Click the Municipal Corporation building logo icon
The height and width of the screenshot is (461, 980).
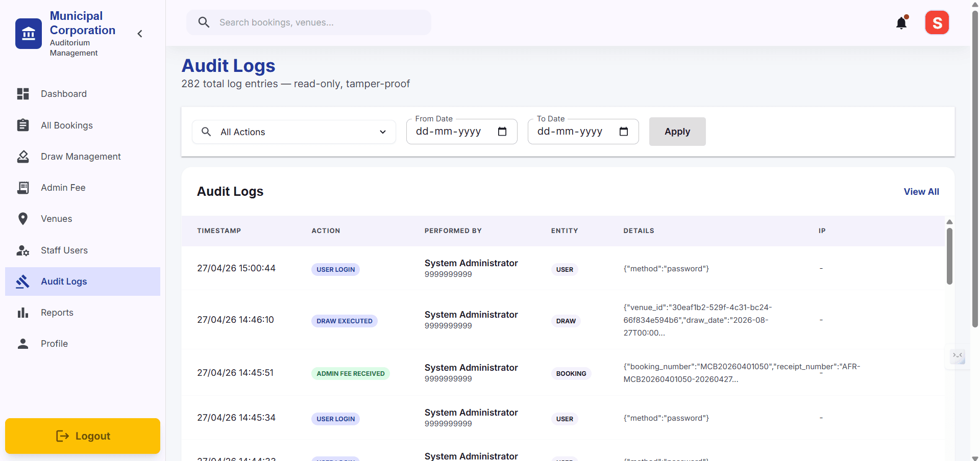click(x=29, y=34)
